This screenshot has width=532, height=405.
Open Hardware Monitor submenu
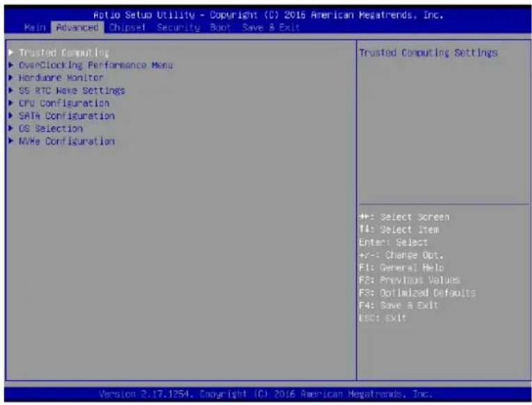click(x=61, y=78)
